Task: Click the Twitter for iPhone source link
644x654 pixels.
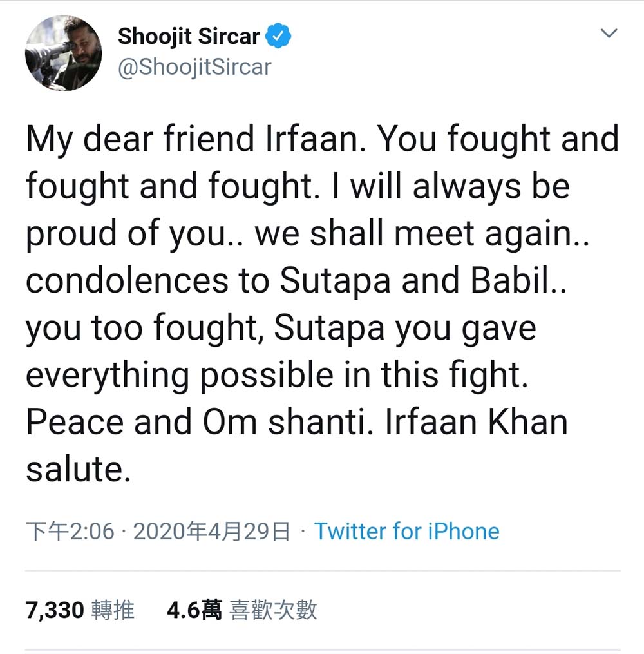Action: coord(406,532)
